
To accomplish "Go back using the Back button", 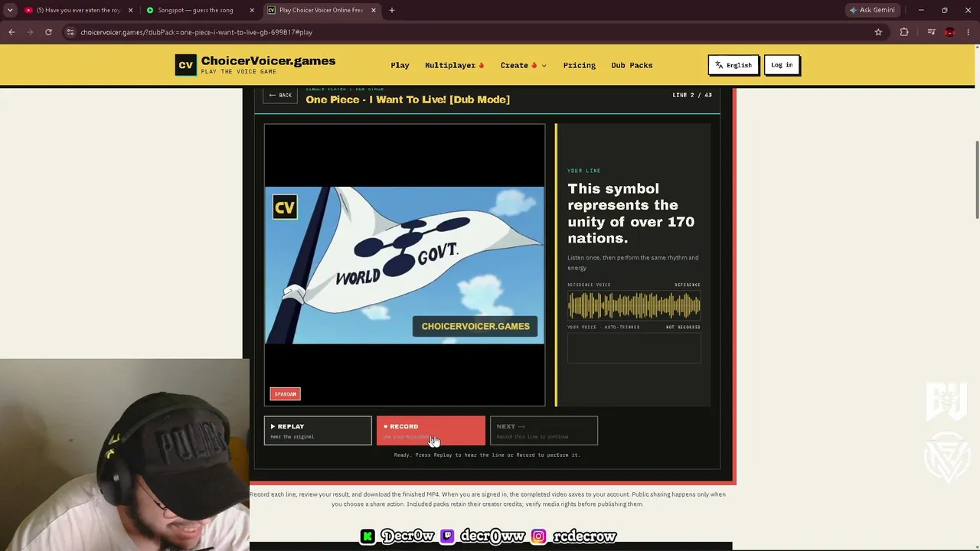I will click(x=280, y=95).
